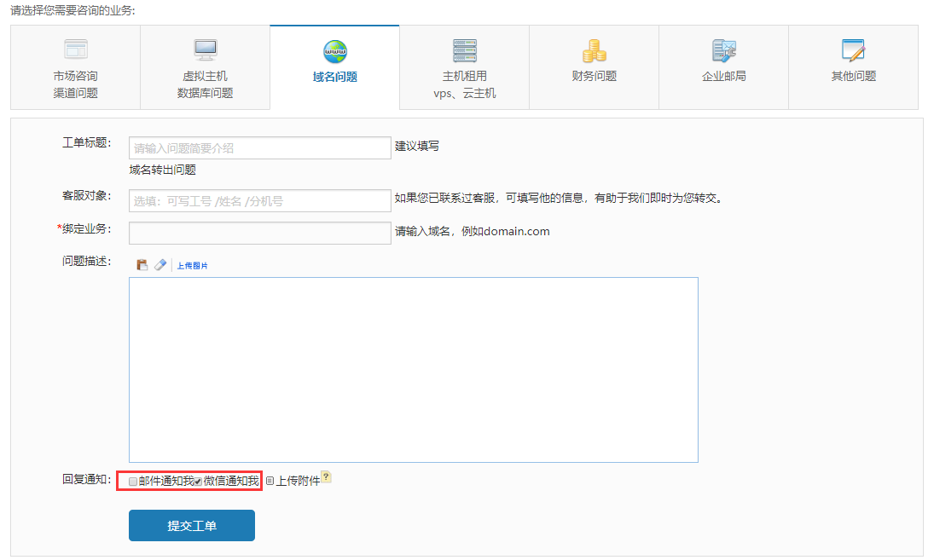Submit the ticket with 提交工单 button
The height and width of the screenshot is (560, 934).
point(192,526)
